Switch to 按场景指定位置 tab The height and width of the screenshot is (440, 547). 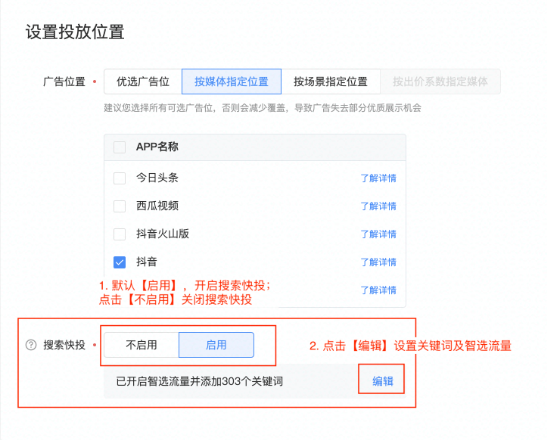pyautogui.click(x=331, y=82)
